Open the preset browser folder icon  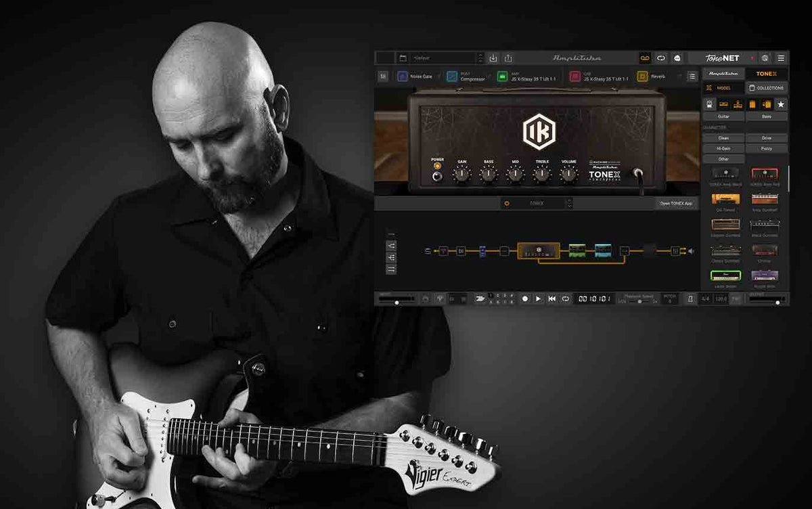pos(403,58)
